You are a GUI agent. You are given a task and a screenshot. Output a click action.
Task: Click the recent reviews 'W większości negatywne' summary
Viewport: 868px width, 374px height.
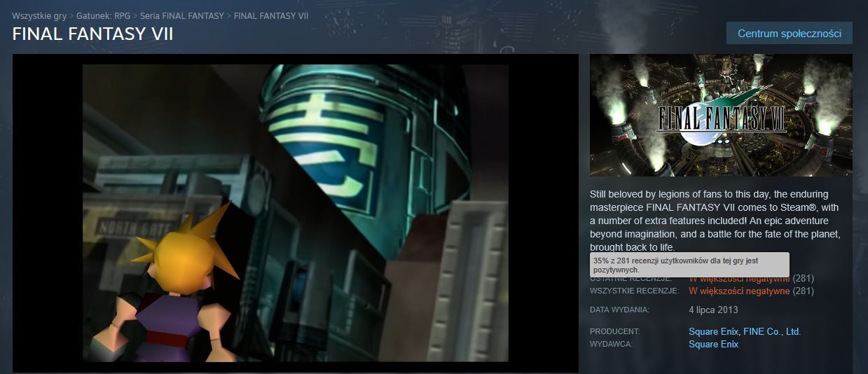739,279
